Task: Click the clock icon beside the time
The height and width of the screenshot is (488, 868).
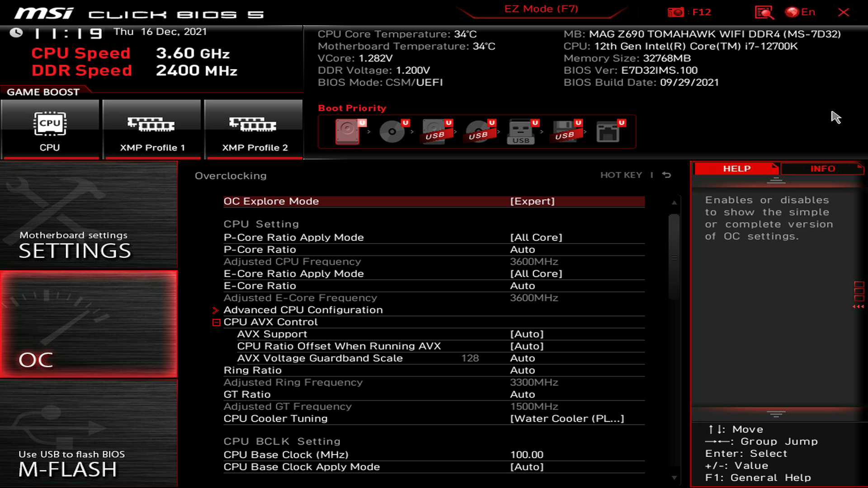Action: 16,33
